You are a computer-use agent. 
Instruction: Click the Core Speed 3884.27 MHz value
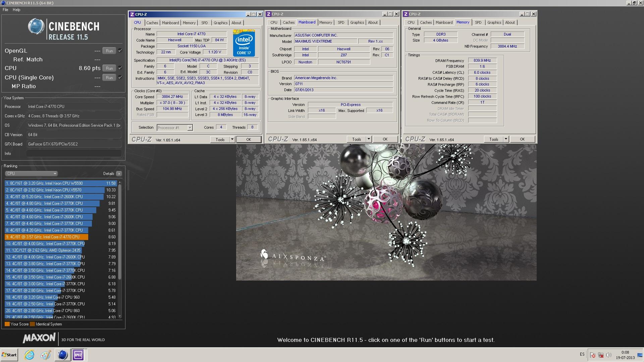tap(172, 97)
